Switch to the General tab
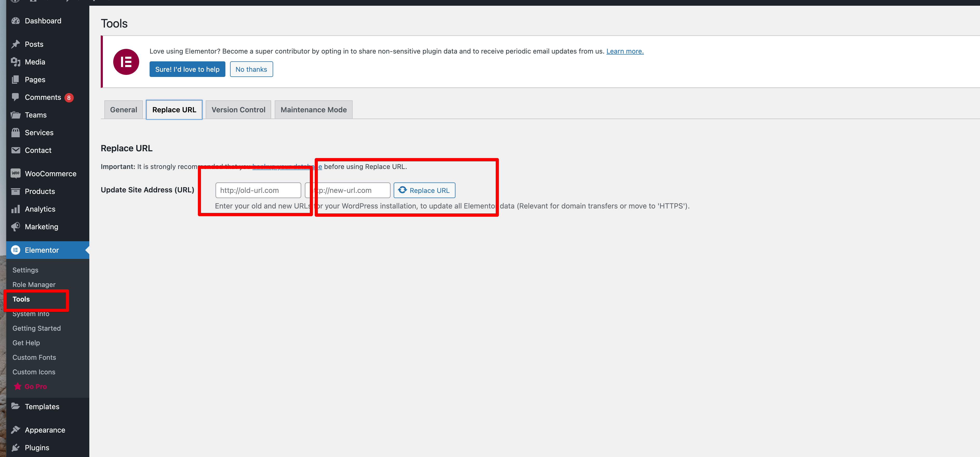Screen dimensions: 980x457 pyautogui.click(x=123, y=110)
